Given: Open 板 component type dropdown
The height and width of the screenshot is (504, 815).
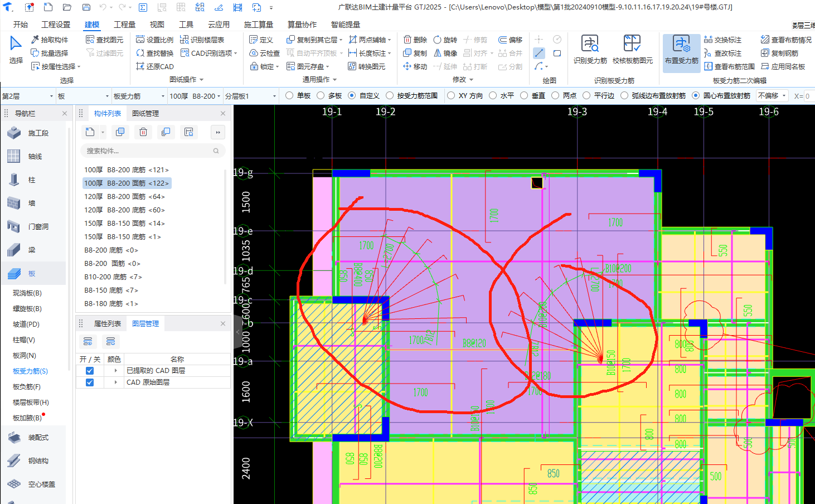Looking at the screenshot, I should (84, 96).
